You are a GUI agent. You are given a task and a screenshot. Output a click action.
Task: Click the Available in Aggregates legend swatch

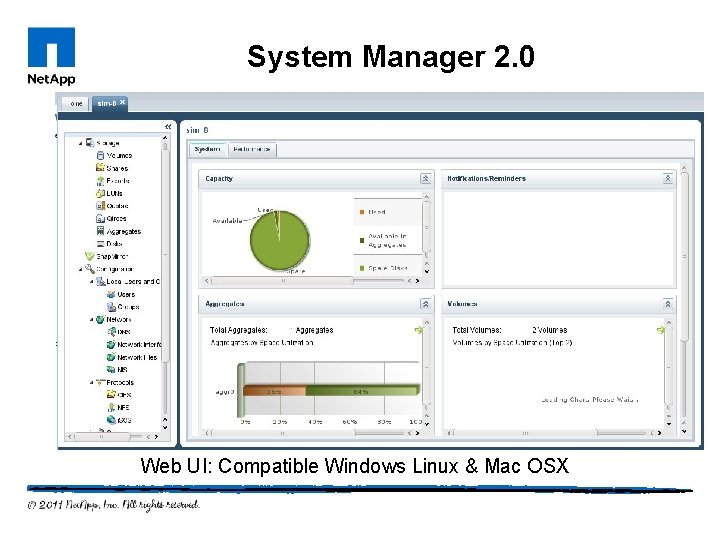(x=362, y=240)
